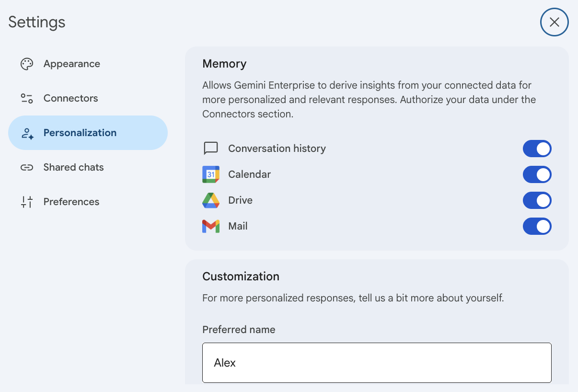Click the Google Calendar icon

tap(210, 174)
